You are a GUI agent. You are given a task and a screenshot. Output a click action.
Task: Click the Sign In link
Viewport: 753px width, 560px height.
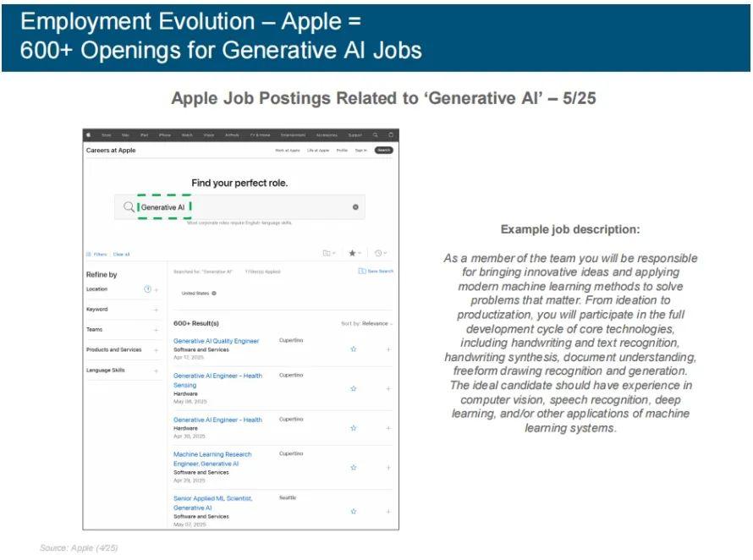pyautogui.click(x=360, y=151)
